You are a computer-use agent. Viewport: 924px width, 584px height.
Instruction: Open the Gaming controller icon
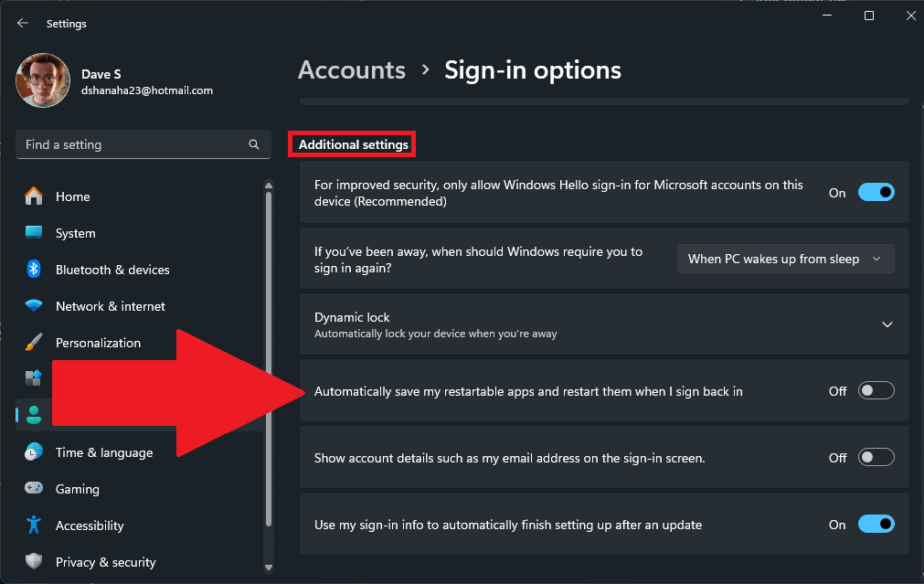click(x=35, y=489)
